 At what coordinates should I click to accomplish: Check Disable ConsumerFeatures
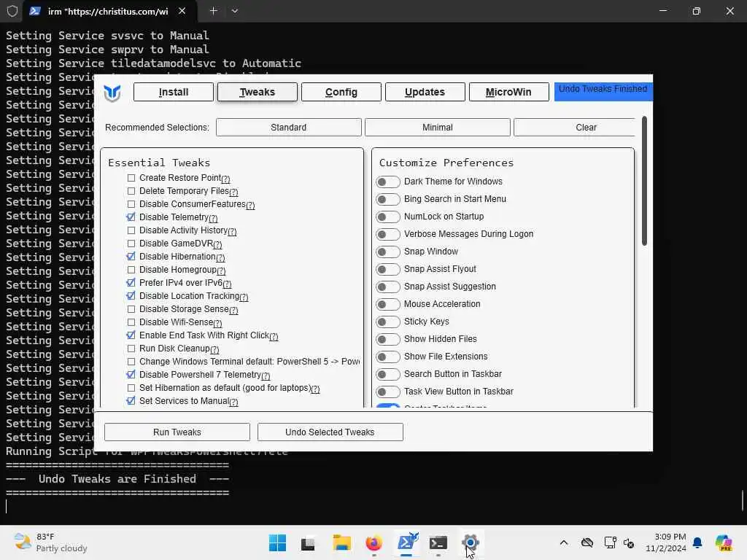(131, 204)
